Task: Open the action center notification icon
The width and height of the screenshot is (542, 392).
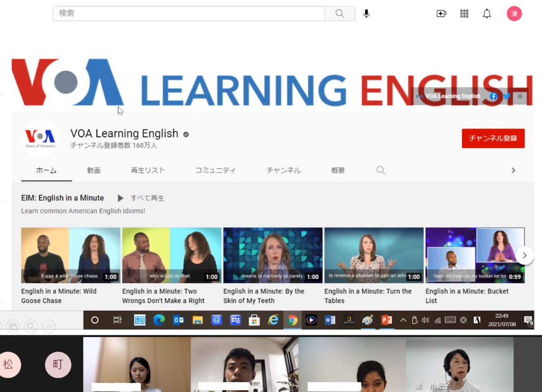Action: point(528,321)
